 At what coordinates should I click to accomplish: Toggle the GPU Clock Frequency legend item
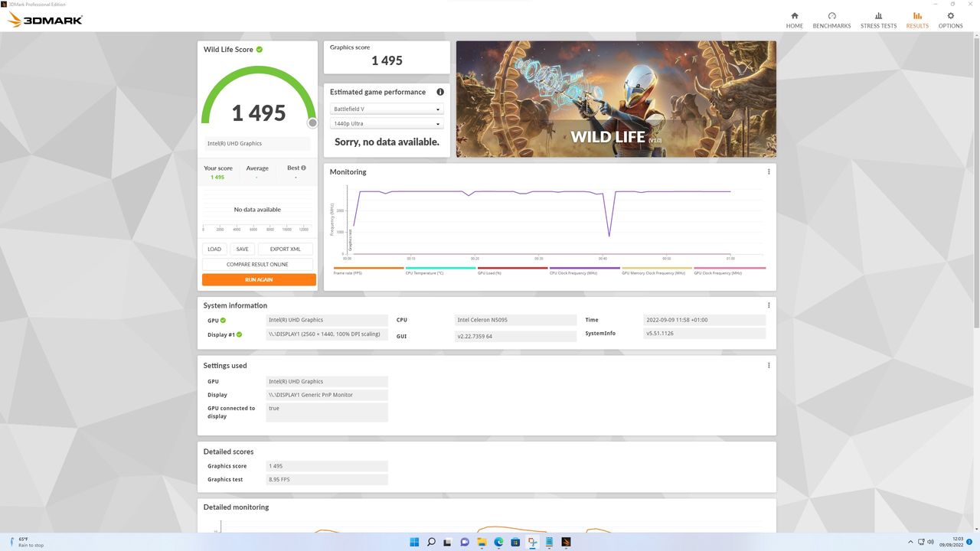[730, 271]
